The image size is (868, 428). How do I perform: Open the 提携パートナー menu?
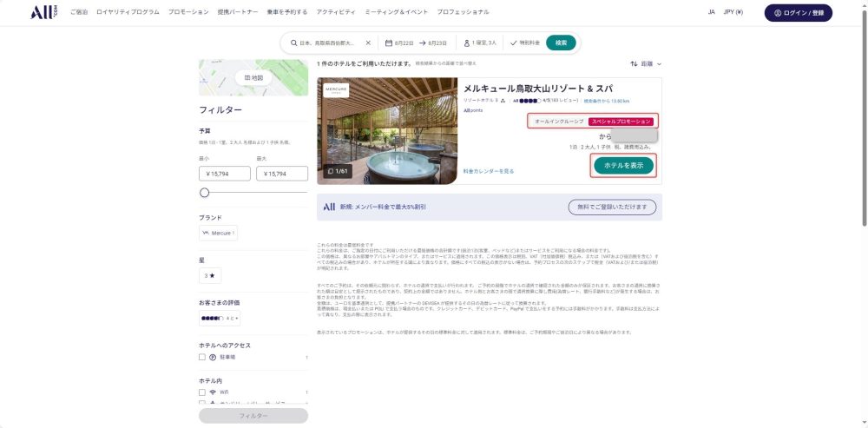(238, 12)
